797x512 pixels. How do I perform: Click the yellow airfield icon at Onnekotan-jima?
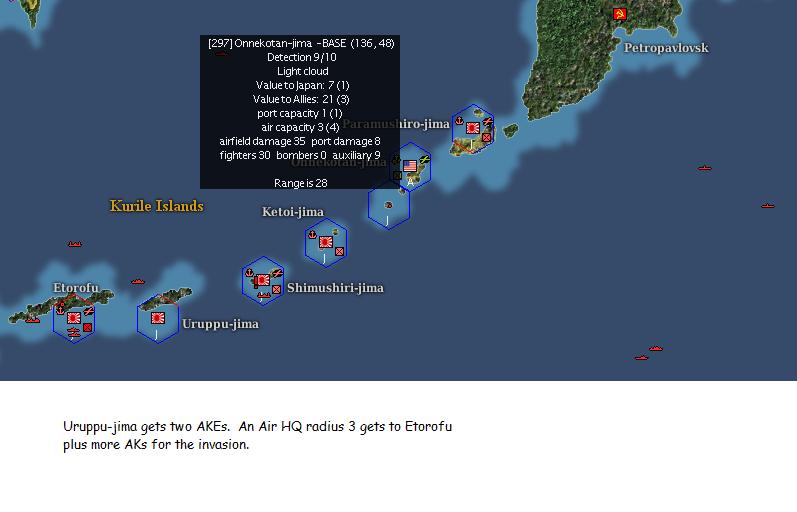tap(424, 160)
